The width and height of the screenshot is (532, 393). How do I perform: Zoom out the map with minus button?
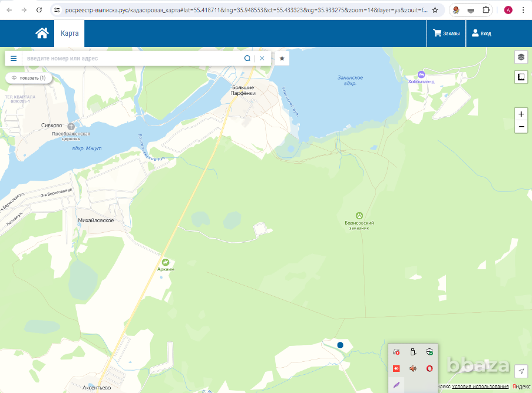coord(521,127)
